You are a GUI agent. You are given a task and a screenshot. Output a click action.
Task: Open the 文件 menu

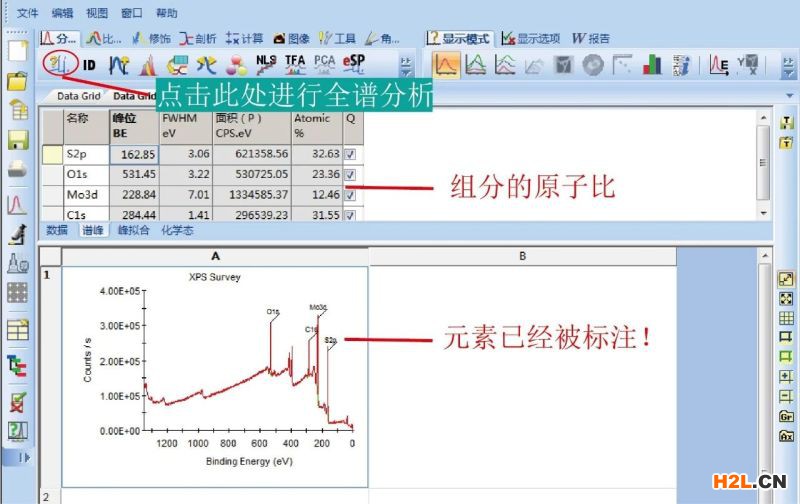click(x=27, y=13)
